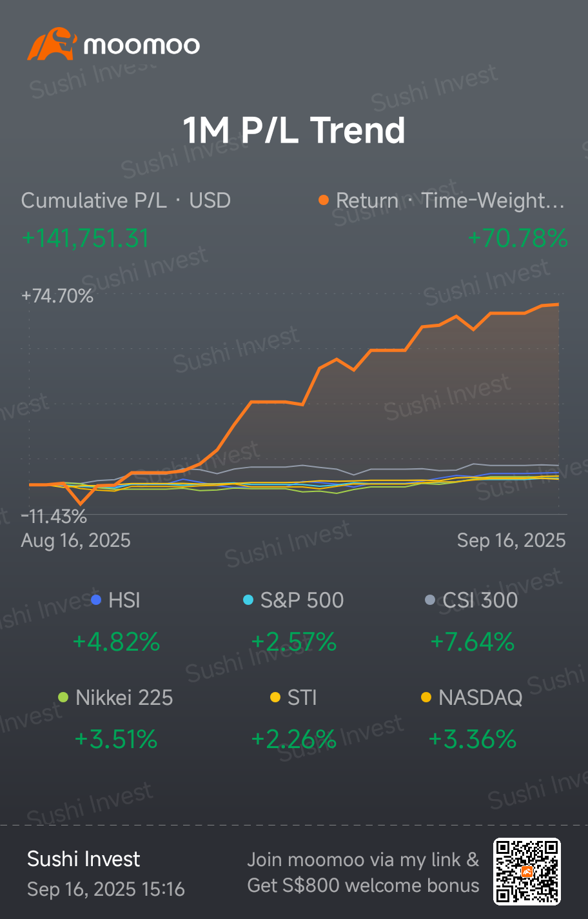Click the 1M P/L Trend title
The image size is (588, 919).
point(294,130)
